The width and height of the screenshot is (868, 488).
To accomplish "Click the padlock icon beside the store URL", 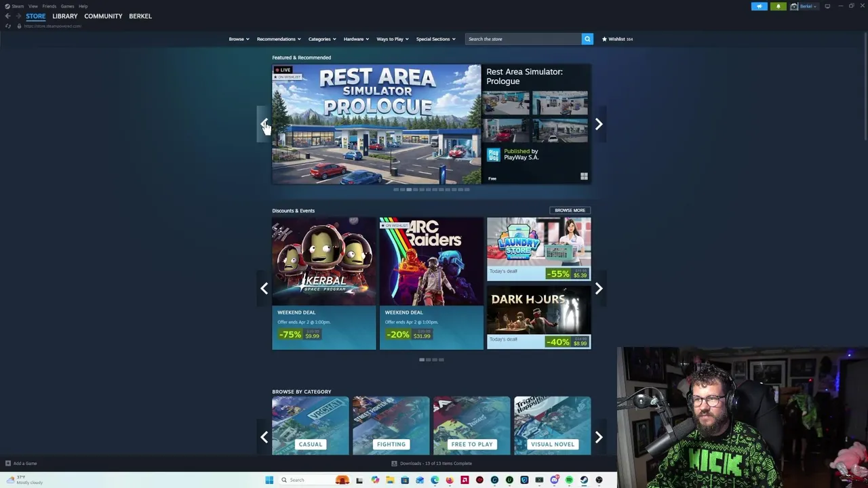I will [19, 26].
